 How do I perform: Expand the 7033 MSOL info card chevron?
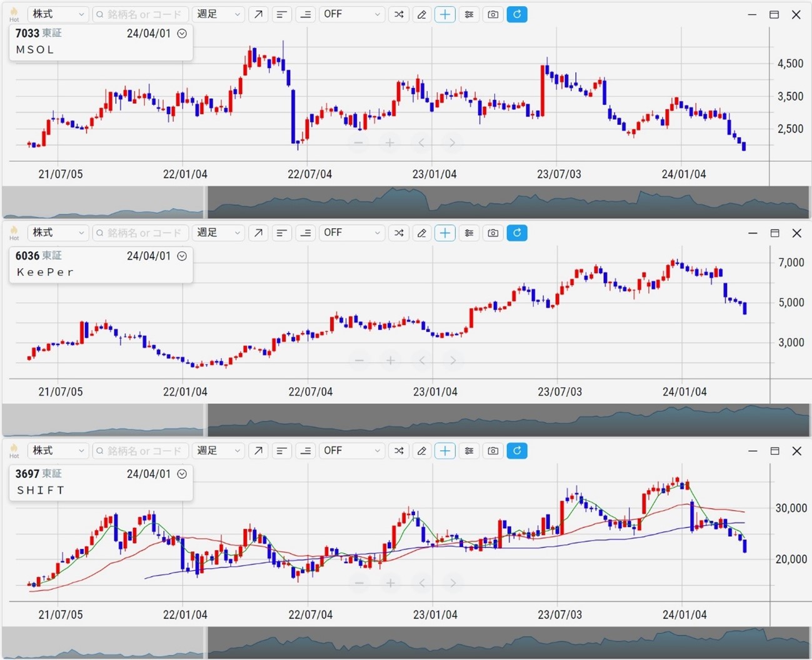182,34
